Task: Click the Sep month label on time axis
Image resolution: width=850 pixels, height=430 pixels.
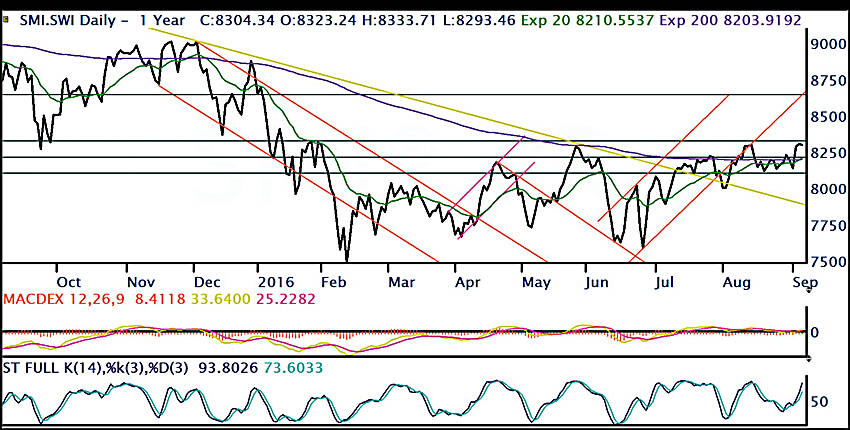Action: pos(807,283)
